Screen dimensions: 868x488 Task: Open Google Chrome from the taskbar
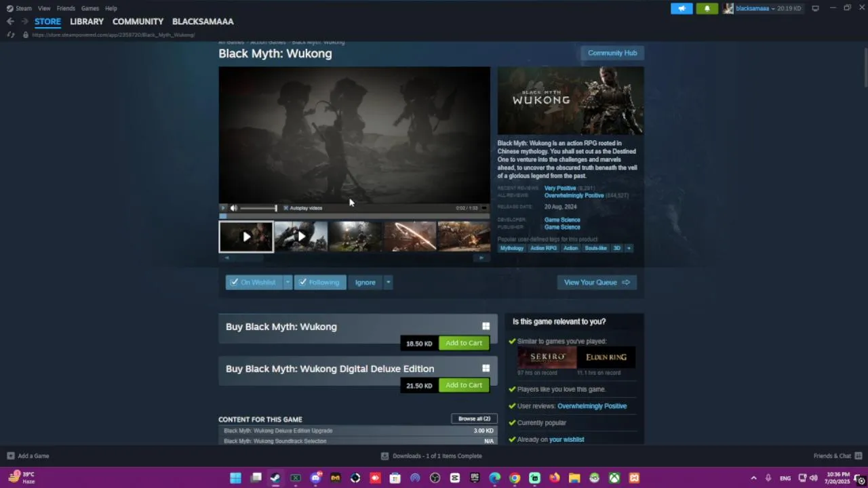(515, 478)
